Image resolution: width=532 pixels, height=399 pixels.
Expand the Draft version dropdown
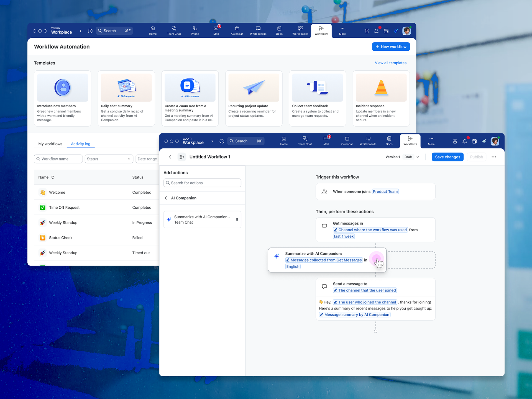click(412, 157)
